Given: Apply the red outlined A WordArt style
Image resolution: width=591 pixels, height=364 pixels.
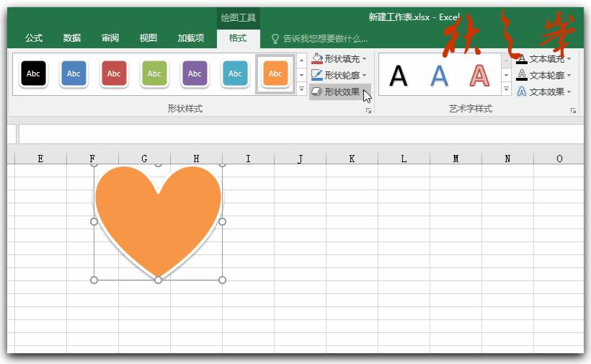Looking at the screenshot, I should (479, 76).
